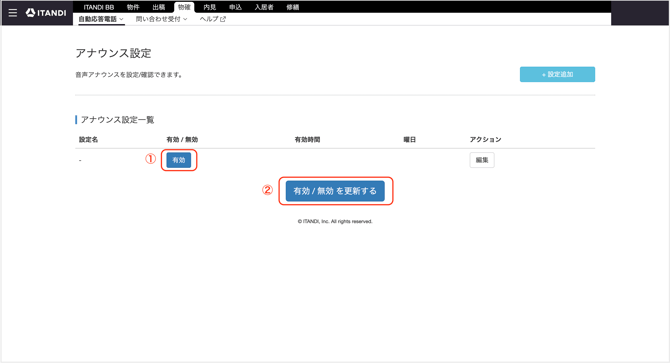
Task: Click the 有効 / 無効 column header
Action: click(182, 140)
